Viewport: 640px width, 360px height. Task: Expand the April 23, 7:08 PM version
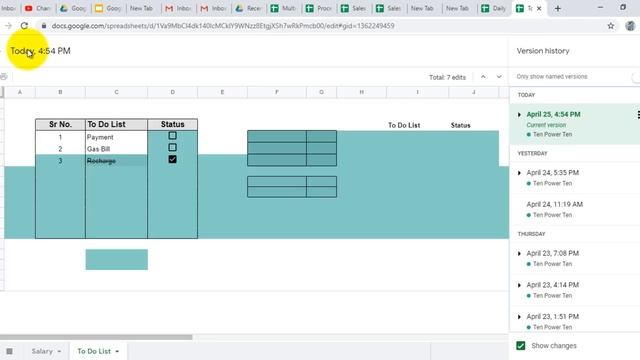(519, 253)
